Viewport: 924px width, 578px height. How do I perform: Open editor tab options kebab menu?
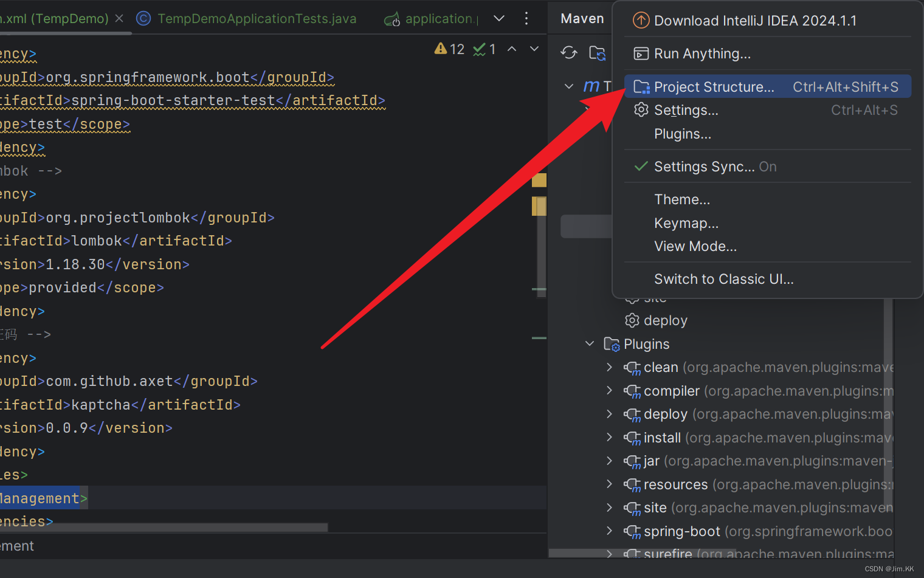[x=526, y=18]
